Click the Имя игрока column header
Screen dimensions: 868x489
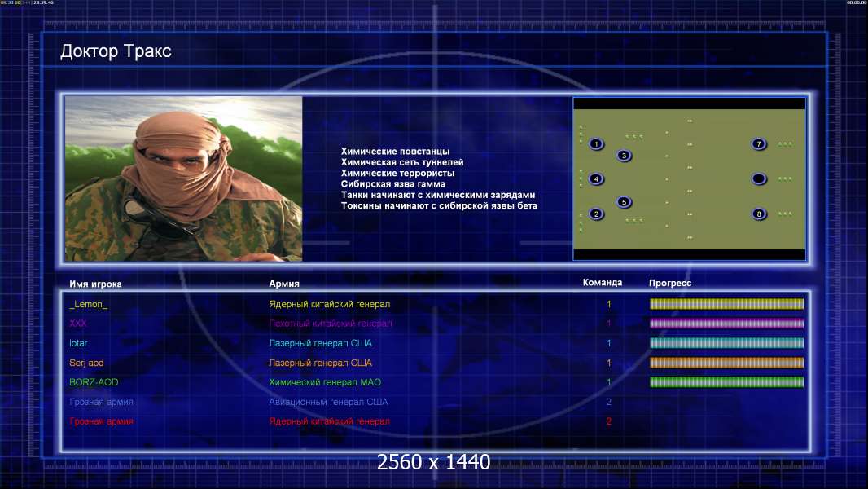point(95,284)
